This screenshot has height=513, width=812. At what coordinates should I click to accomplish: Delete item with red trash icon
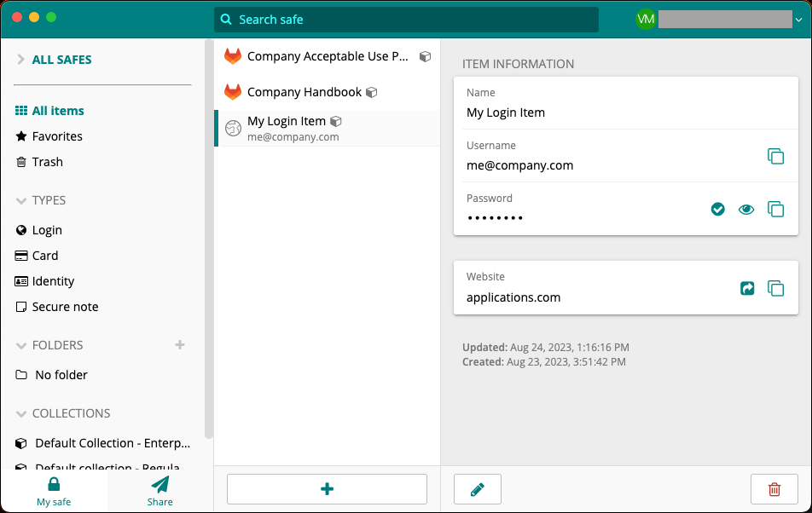(x=774, y=489)
